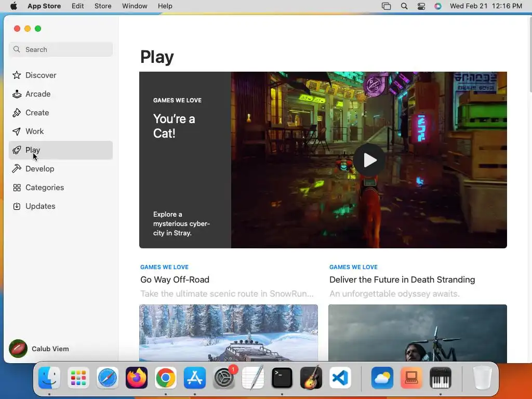Viewport: 532px width, 399px height.
Task: Open Spotlight search in menu bar
Action: pyautogui.click(x=404, y=6)
